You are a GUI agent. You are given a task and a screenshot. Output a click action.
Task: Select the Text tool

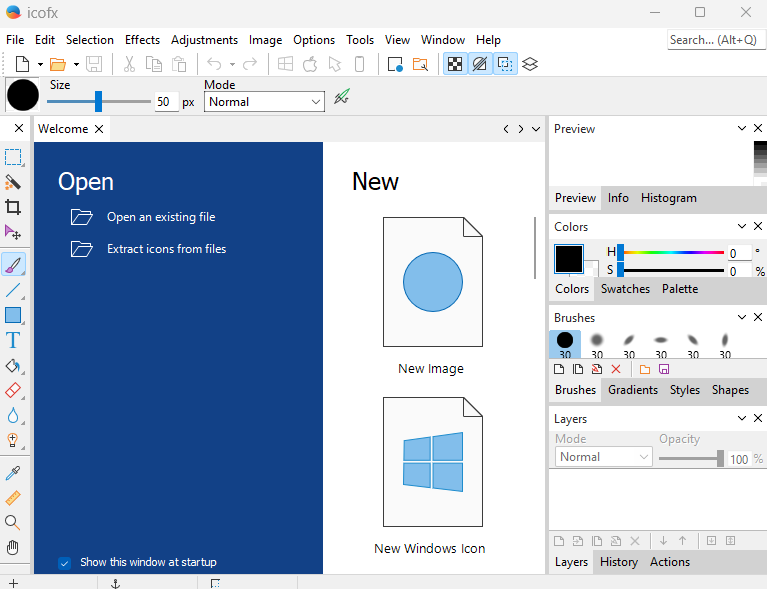13,341
